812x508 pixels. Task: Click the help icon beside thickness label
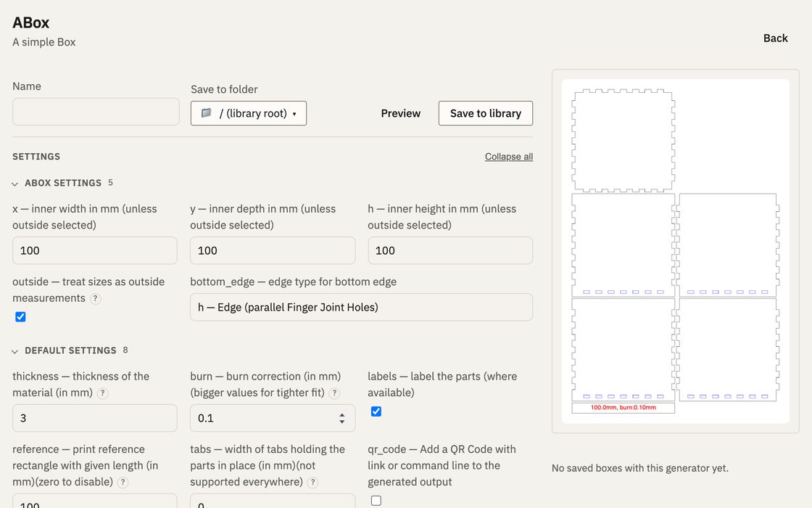click(x=102, y=393)
